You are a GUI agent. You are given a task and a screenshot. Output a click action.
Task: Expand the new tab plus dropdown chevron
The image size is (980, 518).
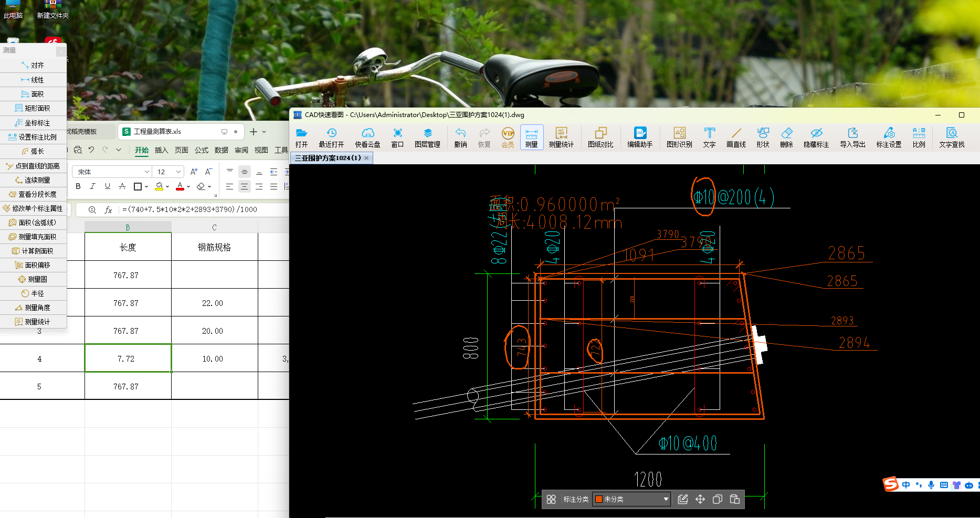264,132
